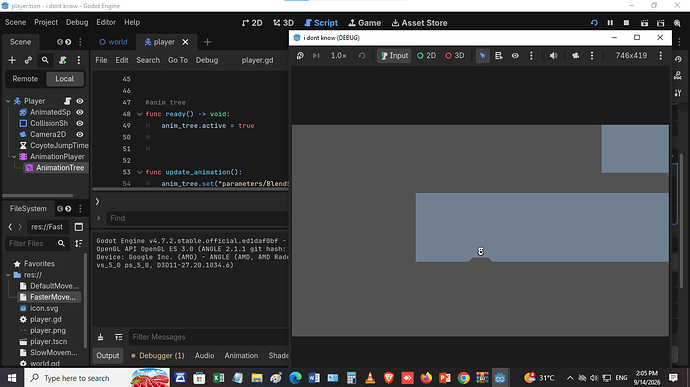This screenshot has height=387, width=690.
Task: Toggle FileSystem filter sort icon
Action: (x=79, y=243)
